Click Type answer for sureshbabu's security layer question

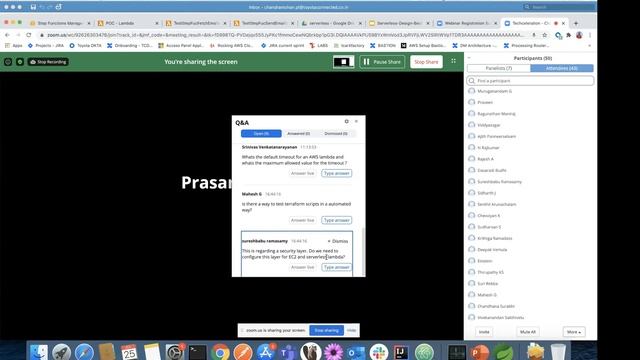[x=337, y=267]
